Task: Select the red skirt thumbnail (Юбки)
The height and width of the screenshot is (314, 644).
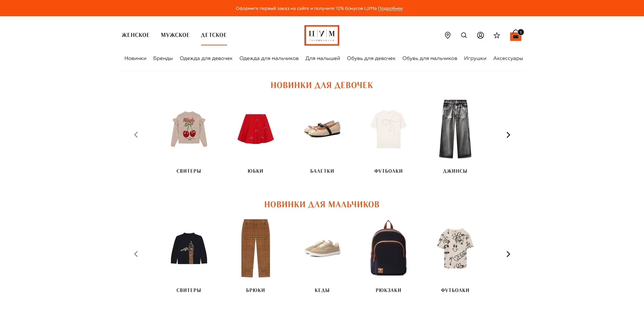Action: pyautogui.click(x=256, y=129)
